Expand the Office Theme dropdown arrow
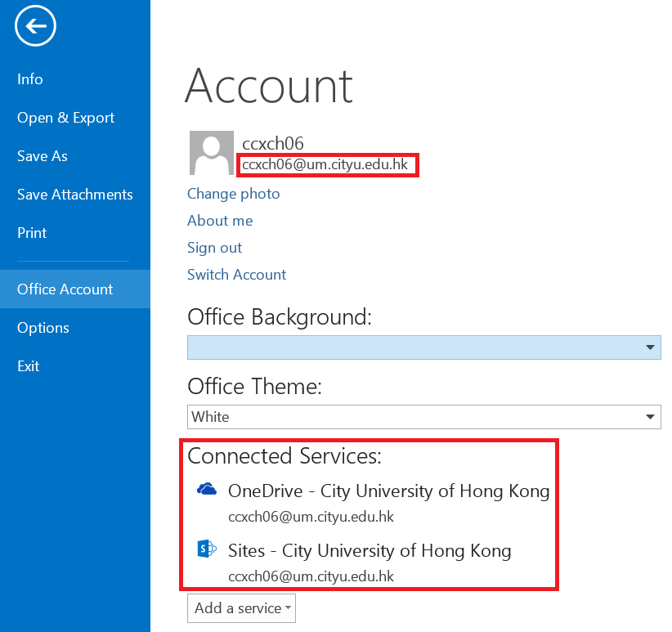This screenshot has height=632, width=672. [x=651, y=417]
